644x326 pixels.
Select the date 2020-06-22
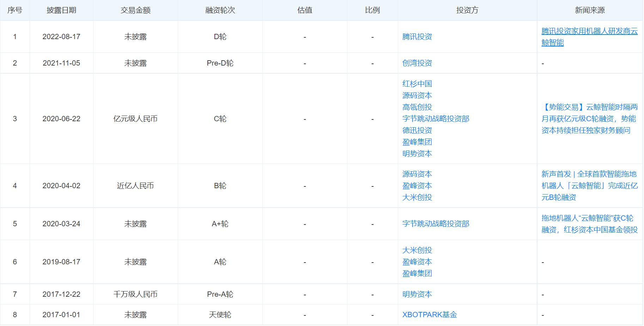[61, 119]
